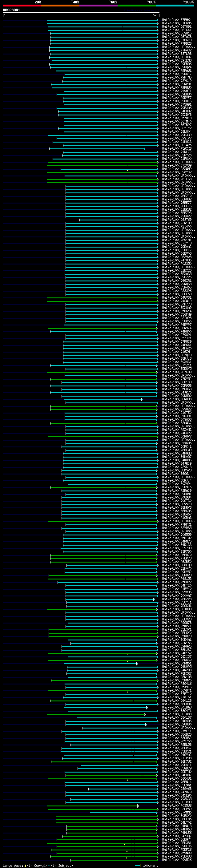197x868 pixels.
Task: Click the Large gaps legend text
Action: pyautogui.click(x=13, y=865)
